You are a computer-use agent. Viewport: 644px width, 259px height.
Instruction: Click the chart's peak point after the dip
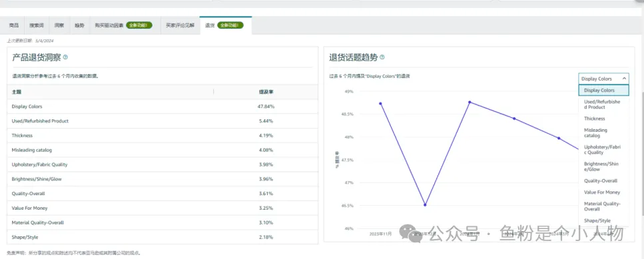(470, 102)
